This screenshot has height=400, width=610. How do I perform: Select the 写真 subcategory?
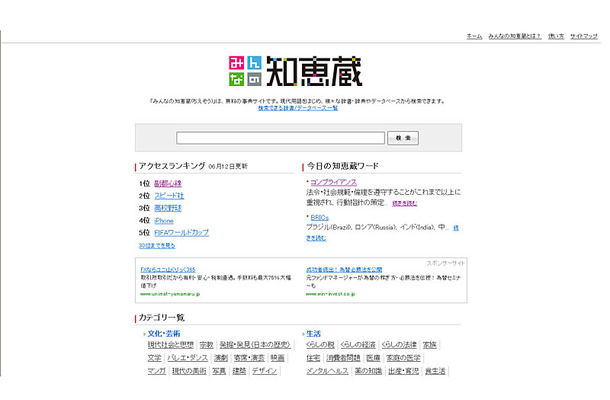click(219, 371)
